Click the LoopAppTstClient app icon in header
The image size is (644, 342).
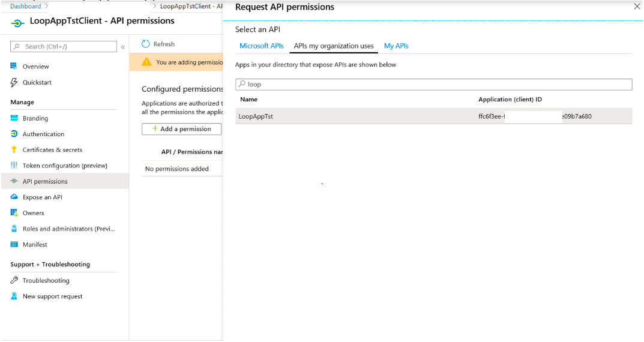coord(17,23)
